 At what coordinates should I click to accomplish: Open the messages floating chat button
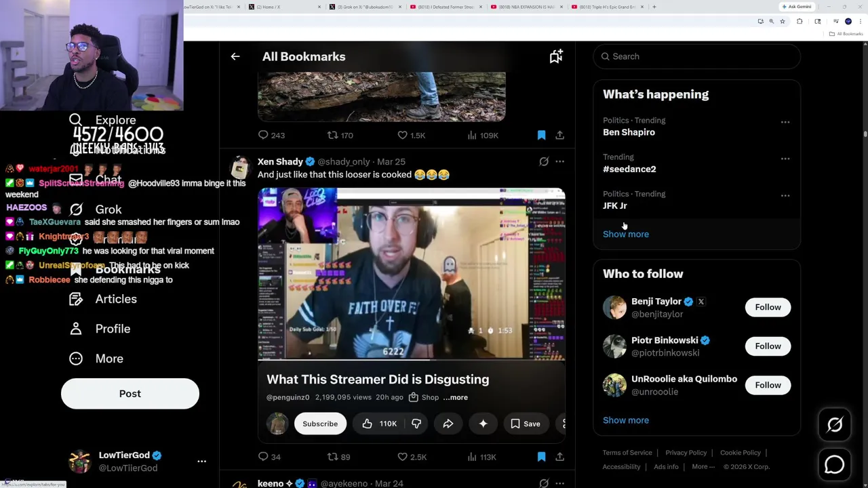point(835,464)
